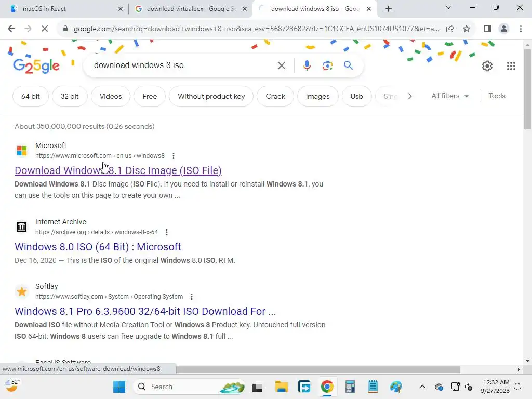Screen dimensions: 532x399
Task: Click the address bar URL
Action: coord(256,29)
